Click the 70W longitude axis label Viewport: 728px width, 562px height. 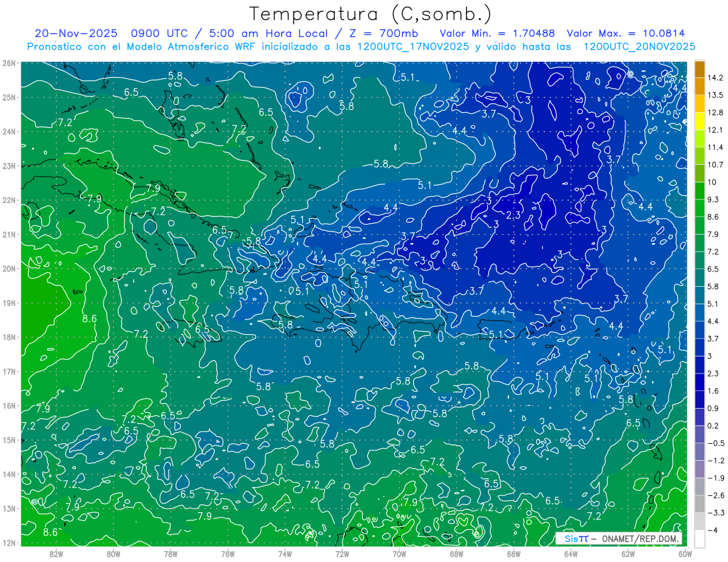(399, 554)
